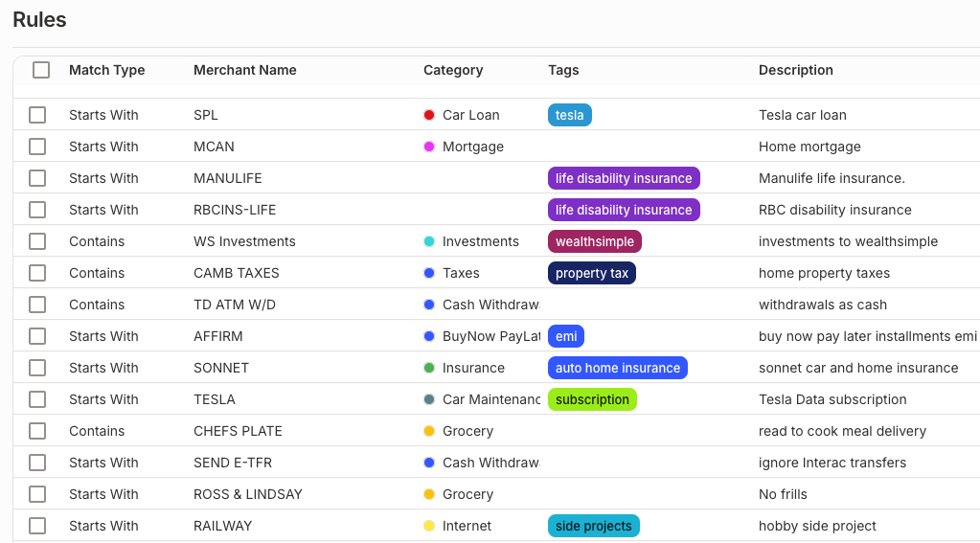The width and height of the screenshot is (980, 543).
Task: Click the 'RBC disability insurance' description
Action: tap(835, 210)
